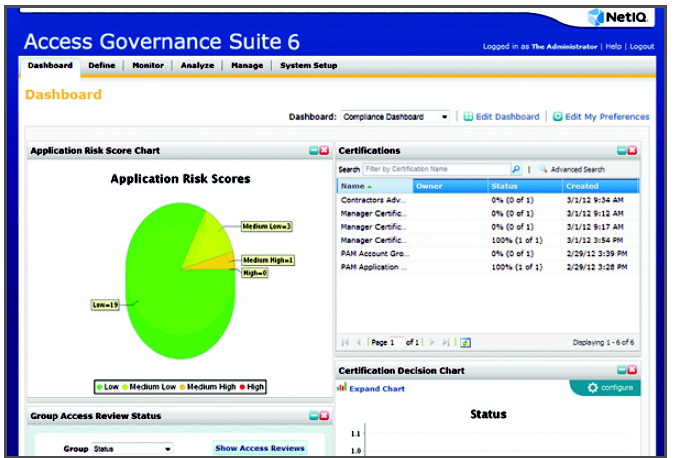This screenshot has height=458, width=677.
Task: Click the Medium High legend color dot
Action: (182, 387)
